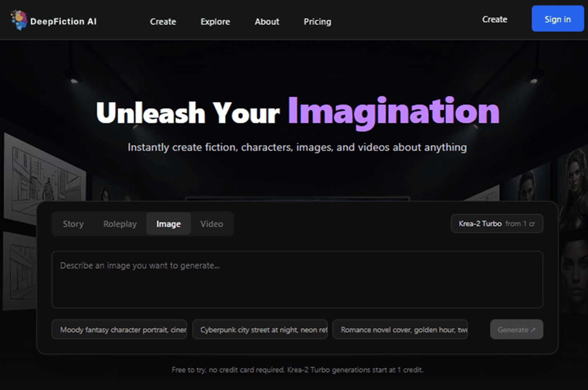This screenshot has height=390, width=588.
Task: Open the Krea-2 Turbo model selector
Action: coord(497,224)
